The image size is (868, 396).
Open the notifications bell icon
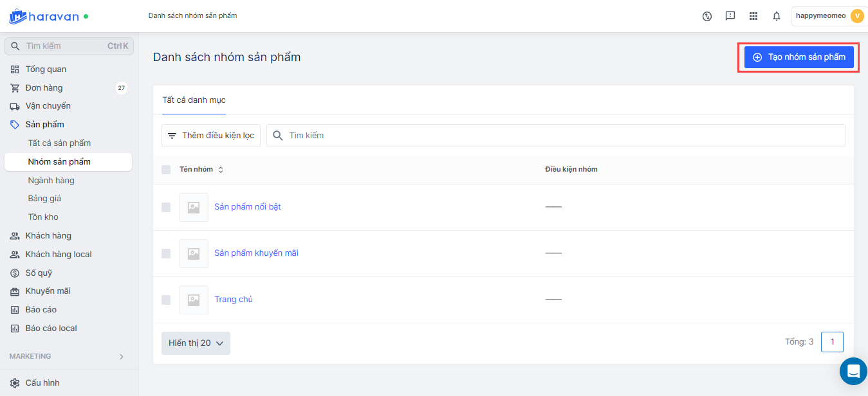pos(777,16)
